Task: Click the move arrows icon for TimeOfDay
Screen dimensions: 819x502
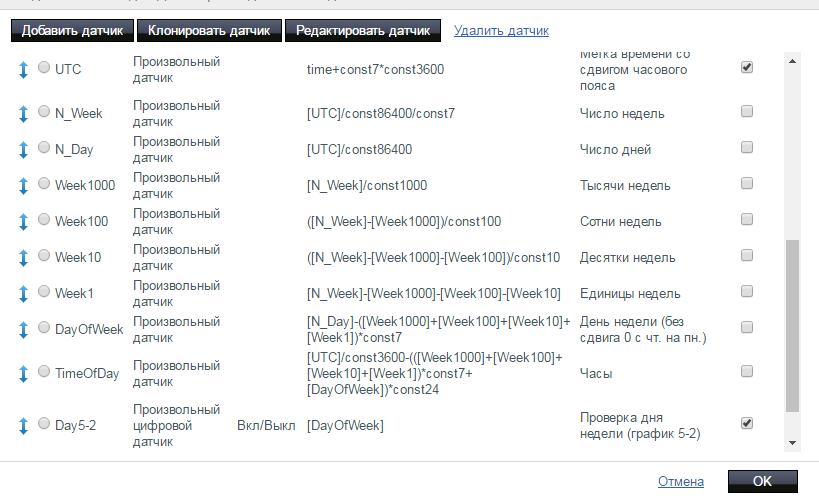Action: coord(23,373)
